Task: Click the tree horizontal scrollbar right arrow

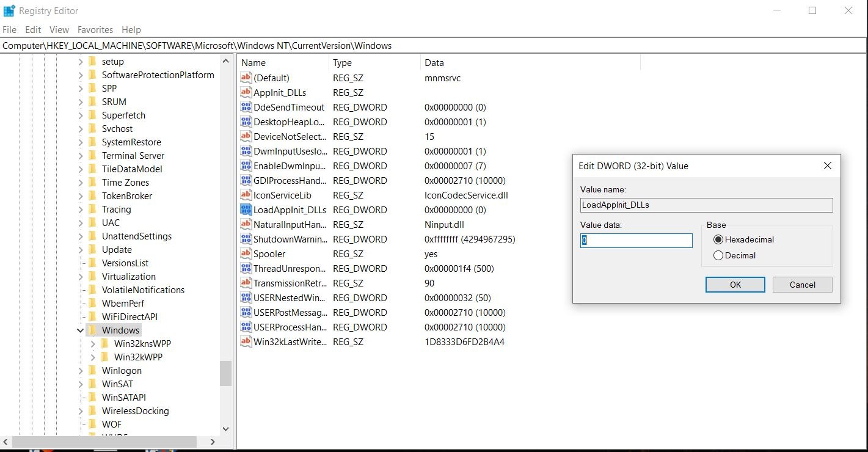Action: point(213,441)
